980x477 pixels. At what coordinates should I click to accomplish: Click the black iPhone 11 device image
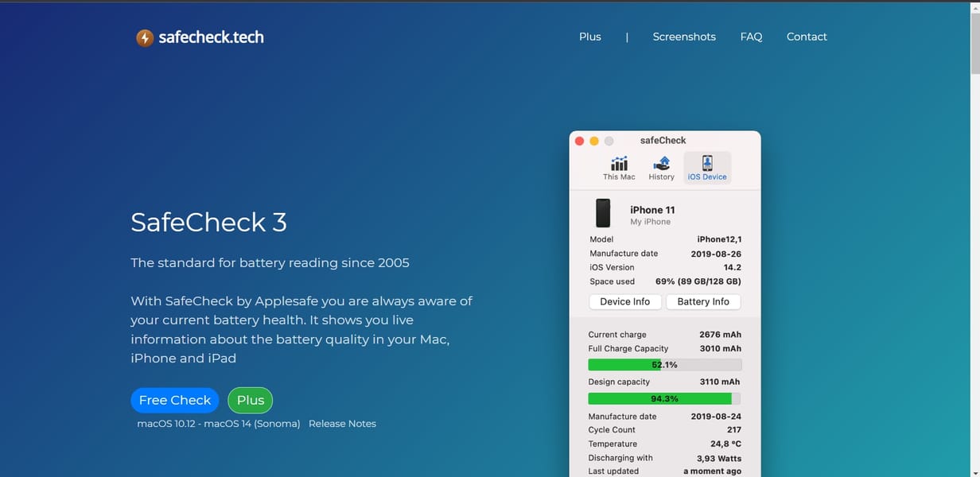point(603,213)
